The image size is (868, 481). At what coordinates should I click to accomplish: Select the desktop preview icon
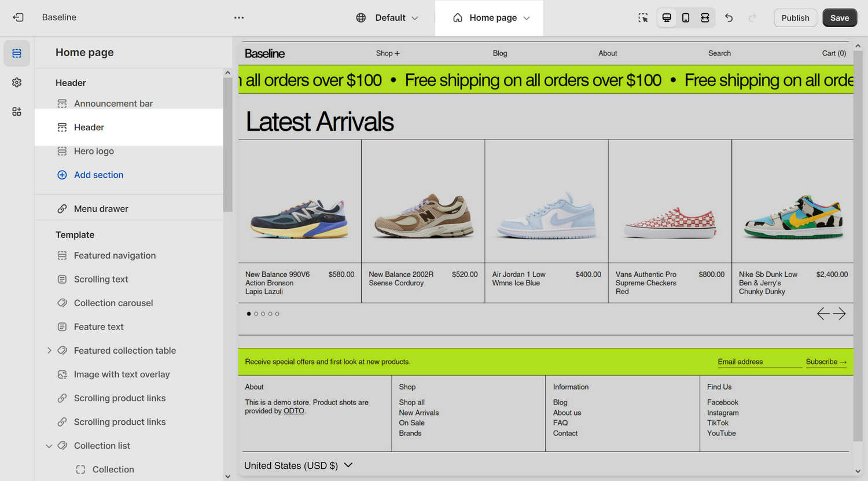tap(666, 17)
